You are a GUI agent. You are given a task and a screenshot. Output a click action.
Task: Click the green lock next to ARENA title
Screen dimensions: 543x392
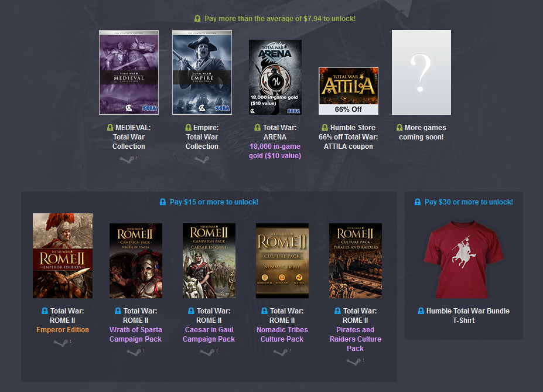[x=257, y=127]
